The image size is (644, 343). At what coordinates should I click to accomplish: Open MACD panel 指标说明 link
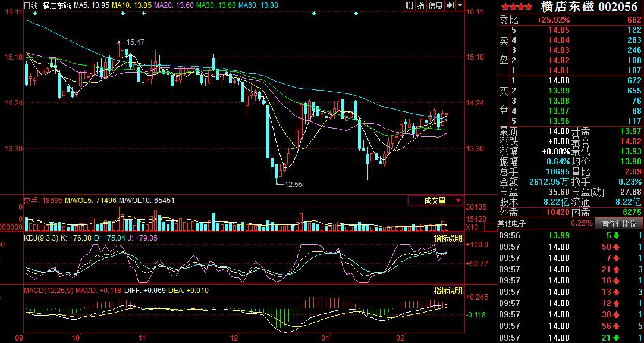tap(448, 291)
